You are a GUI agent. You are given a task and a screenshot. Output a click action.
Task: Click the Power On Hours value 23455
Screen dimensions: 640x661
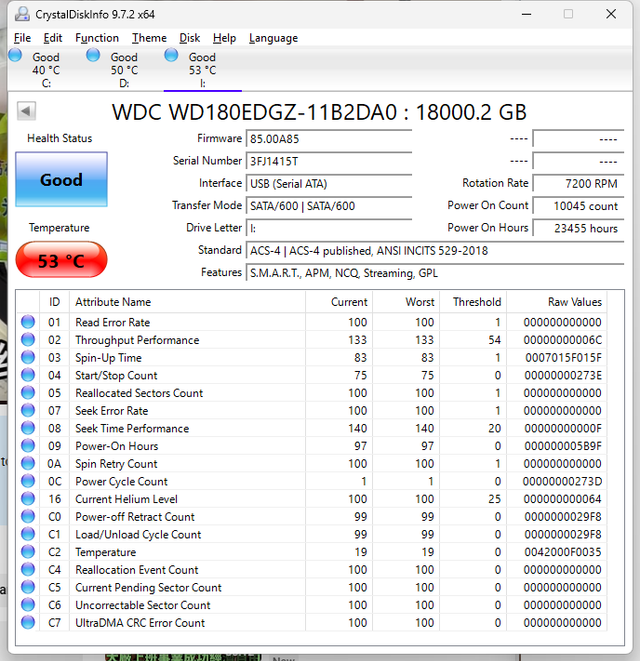[578, 228]
